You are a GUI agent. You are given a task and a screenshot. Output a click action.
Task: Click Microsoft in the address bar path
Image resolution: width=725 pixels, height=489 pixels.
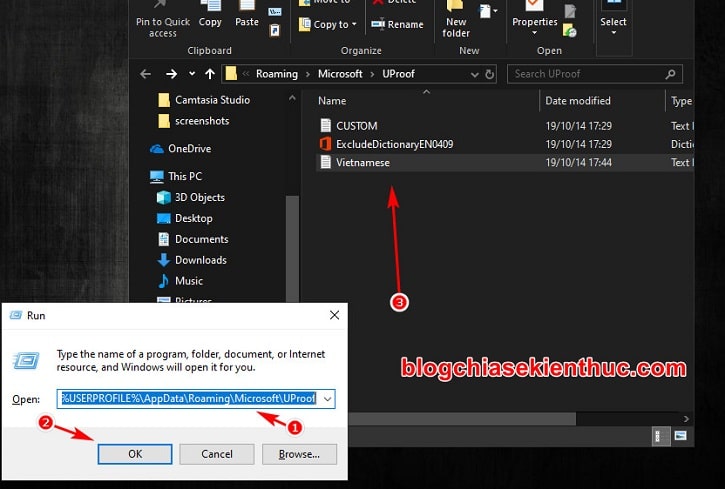pyautogui.click(x=340, y=74)
